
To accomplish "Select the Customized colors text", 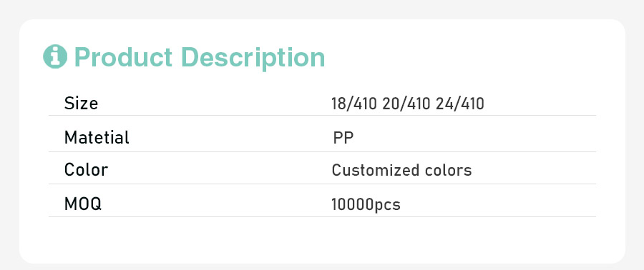I will click(401, 170).
